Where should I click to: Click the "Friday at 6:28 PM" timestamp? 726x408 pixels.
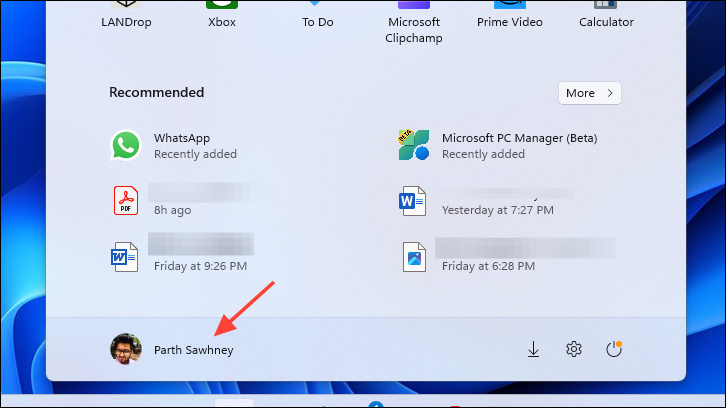[x=488, y=266]
